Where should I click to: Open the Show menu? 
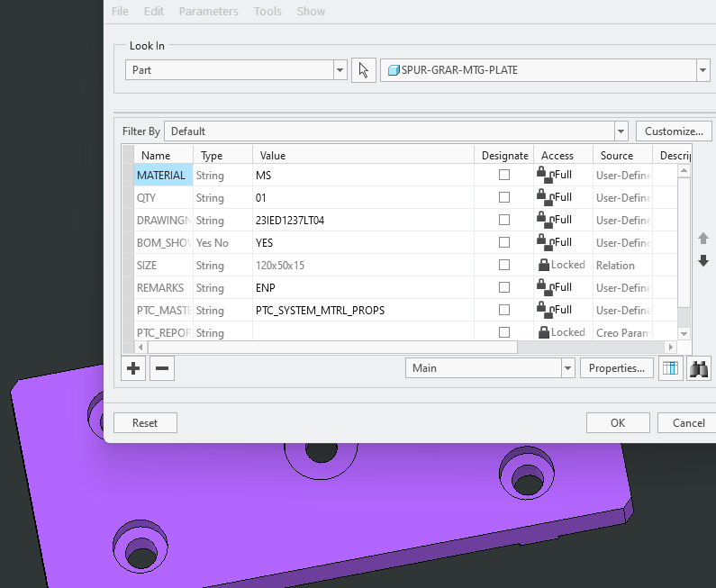point(311,12)
